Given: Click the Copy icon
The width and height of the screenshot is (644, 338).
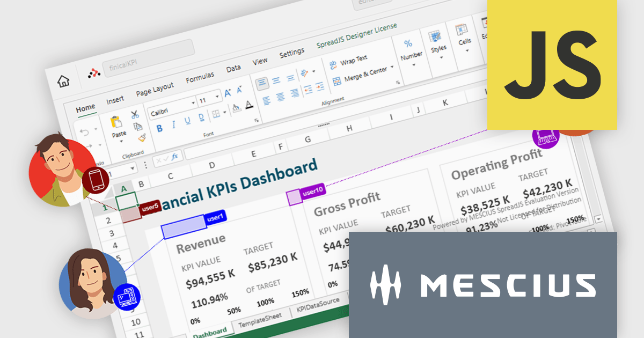Looking at the screenshot, I should pos(138,126).
